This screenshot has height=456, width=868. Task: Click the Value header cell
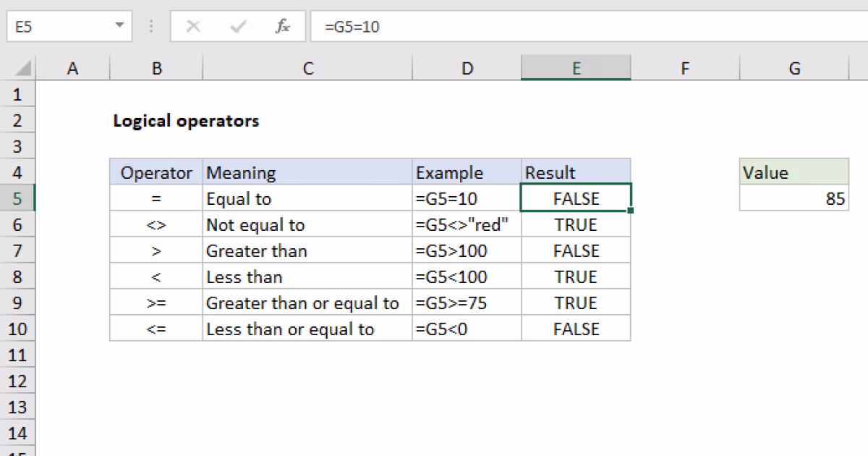point(794,172)
